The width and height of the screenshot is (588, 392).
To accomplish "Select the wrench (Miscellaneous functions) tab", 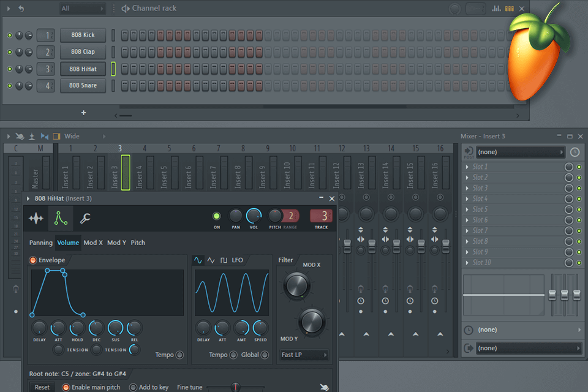I will [x=85, y=218].
